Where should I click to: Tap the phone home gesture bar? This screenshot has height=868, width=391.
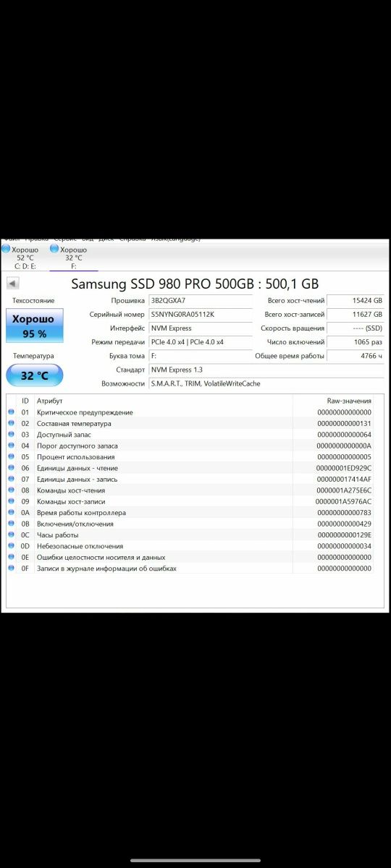click(195, 860)
